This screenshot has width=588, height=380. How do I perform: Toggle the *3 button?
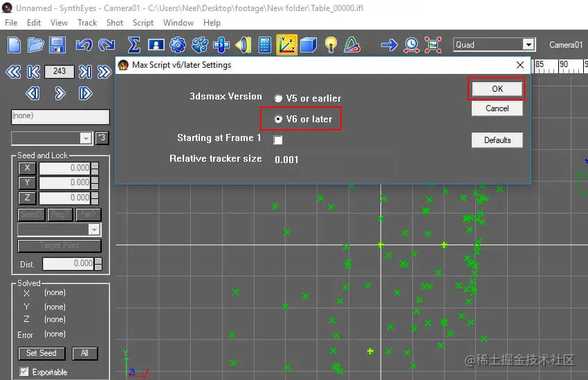(102, 137)
